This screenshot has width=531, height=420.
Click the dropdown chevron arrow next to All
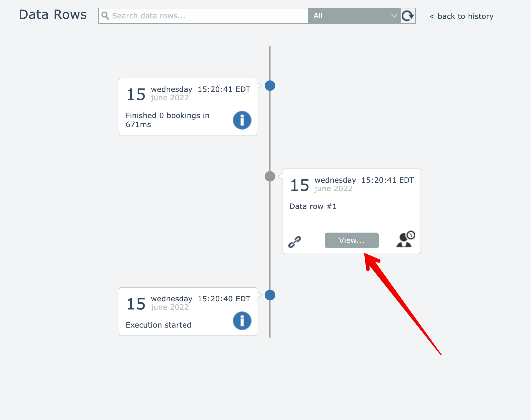394,16
